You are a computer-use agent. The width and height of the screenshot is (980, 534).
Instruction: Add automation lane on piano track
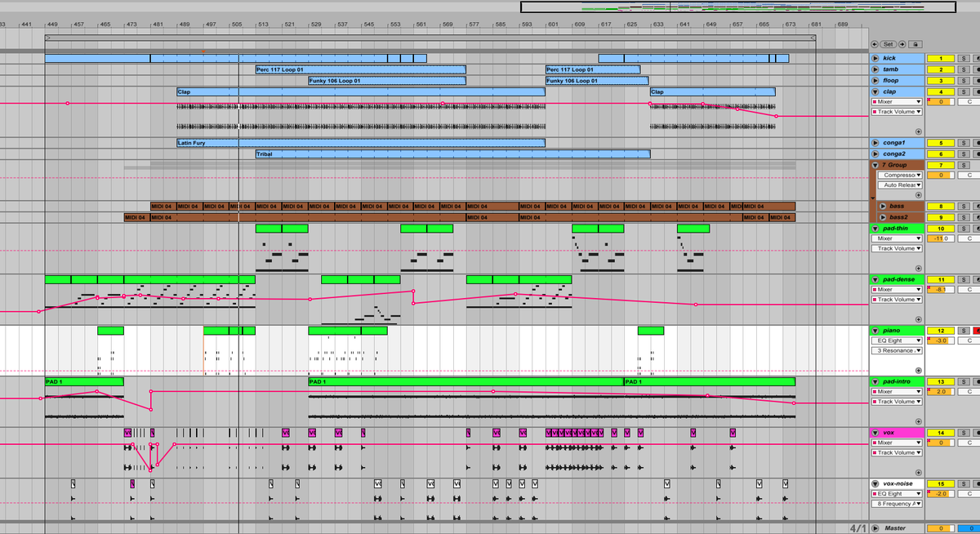pyautogui.click(x=918, y=370)
